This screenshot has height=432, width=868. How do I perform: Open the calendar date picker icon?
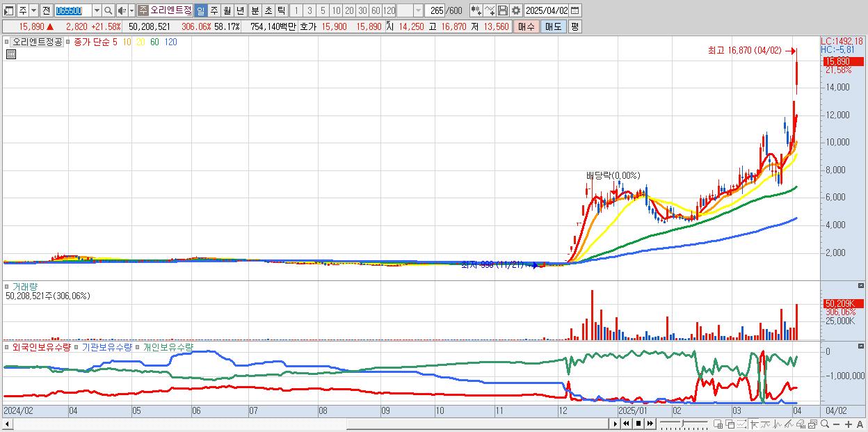[575, 10]
